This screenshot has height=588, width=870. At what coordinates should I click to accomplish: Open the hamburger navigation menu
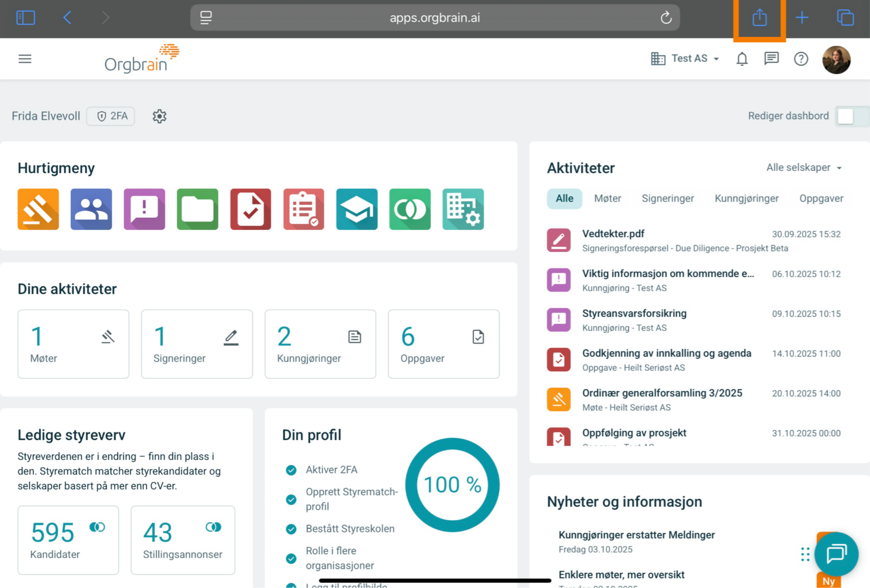coord(25,59)
